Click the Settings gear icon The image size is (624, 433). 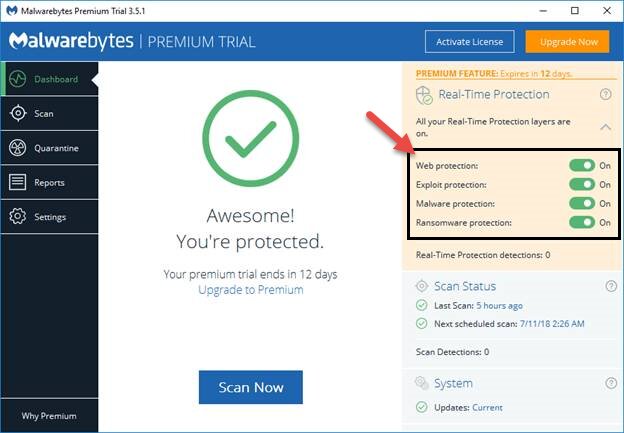[18, 217]
